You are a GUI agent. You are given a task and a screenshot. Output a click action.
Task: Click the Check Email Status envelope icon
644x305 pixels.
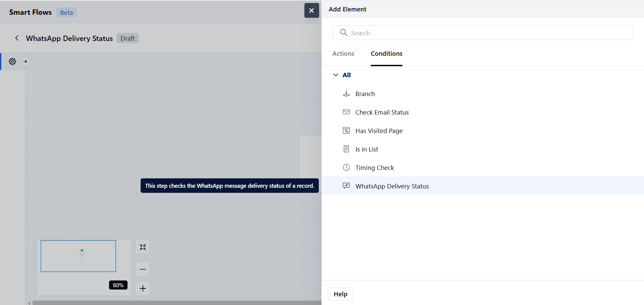pyautogui.click(x=346, y=112)
